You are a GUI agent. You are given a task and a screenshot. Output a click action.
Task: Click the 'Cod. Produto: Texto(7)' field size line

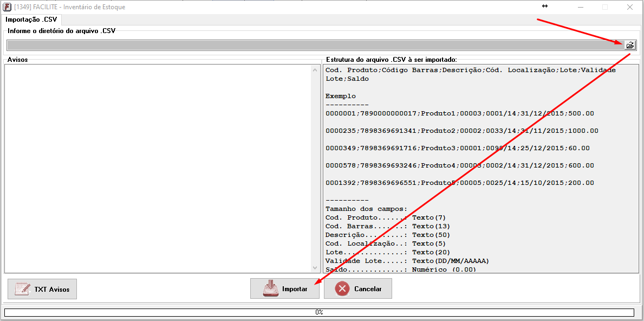(386, 217)
